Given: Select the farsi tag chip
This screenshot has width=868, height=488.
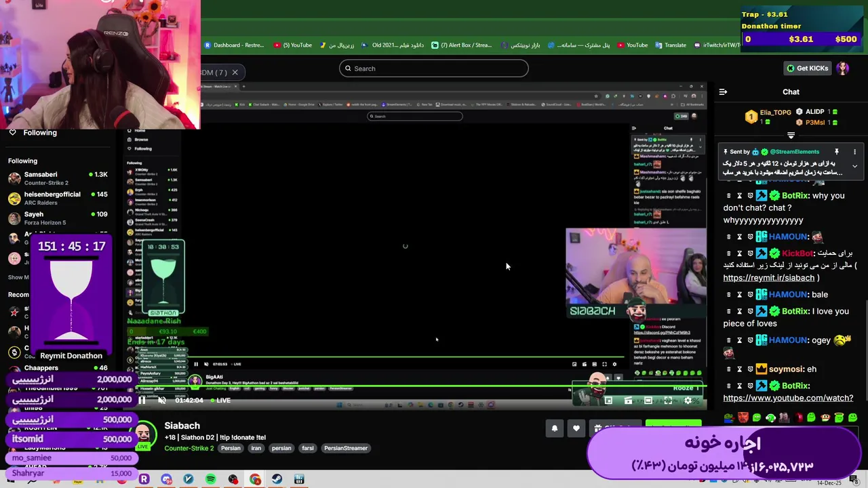Looking at the screenshot, I should (x=308, y=448).
